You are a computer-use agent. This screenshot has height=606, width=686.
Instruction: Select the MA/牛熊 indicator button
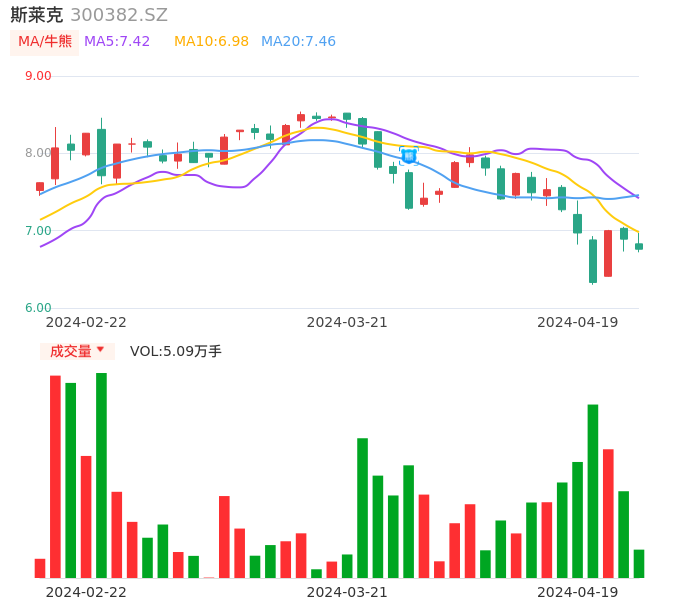tap(45, 42)
